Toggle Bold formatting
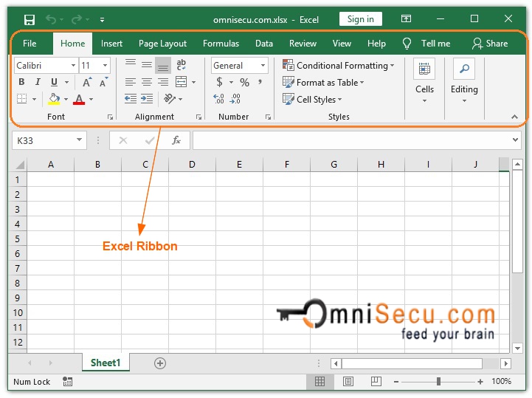The width and height of the screenshot is (532, 398). [x=21, y=82]
